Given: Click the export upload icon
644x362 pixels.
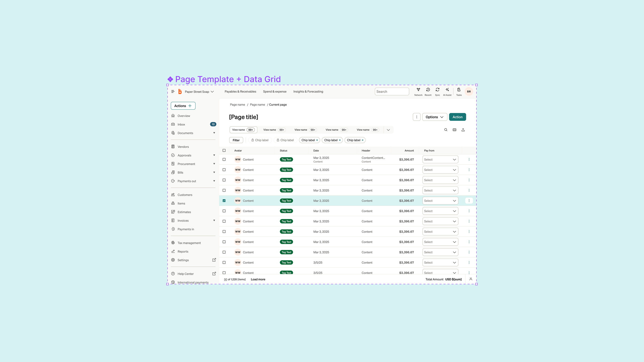Looking at the screenshot, I should (x=463, y=130).
